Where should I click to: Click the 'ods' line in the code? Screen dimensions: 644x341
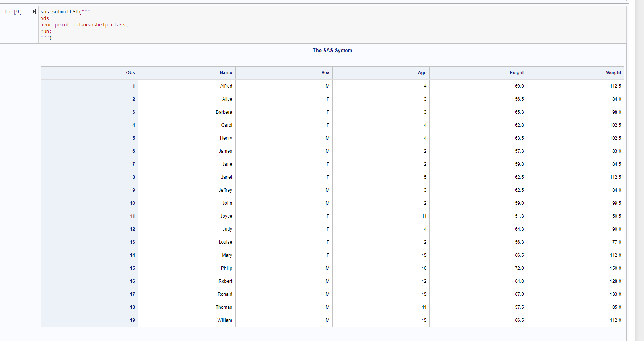[x=45, y=18]
